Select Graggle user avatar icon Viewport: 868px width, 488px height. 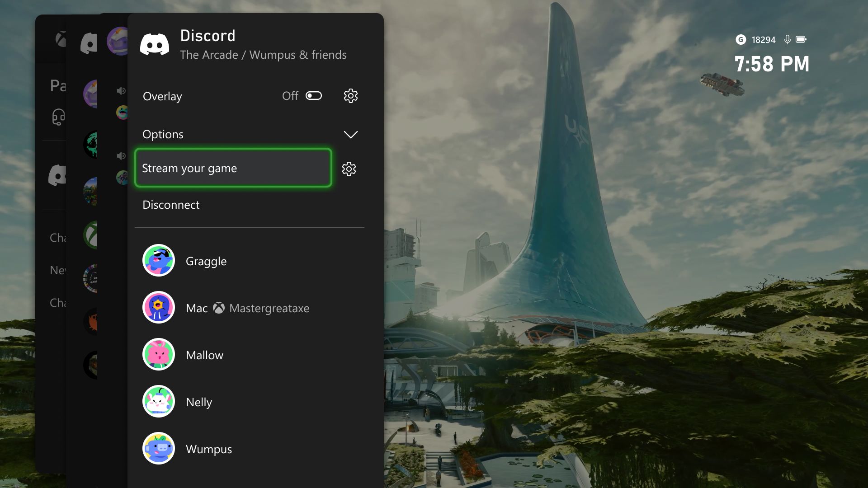pyautogui.click(x=158, y=260)
